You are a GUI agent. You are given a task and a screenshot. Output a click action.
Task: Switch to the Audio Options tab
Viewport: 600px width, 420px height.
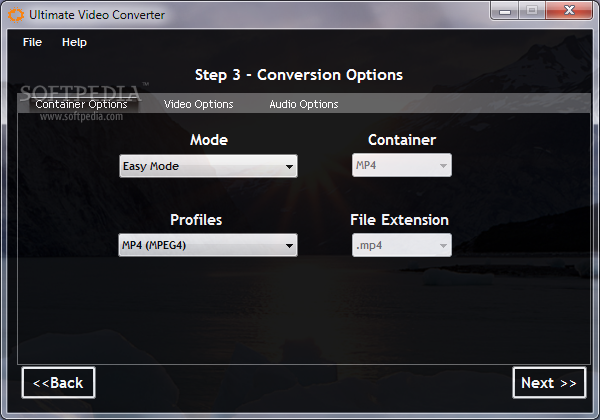(303, 104)
